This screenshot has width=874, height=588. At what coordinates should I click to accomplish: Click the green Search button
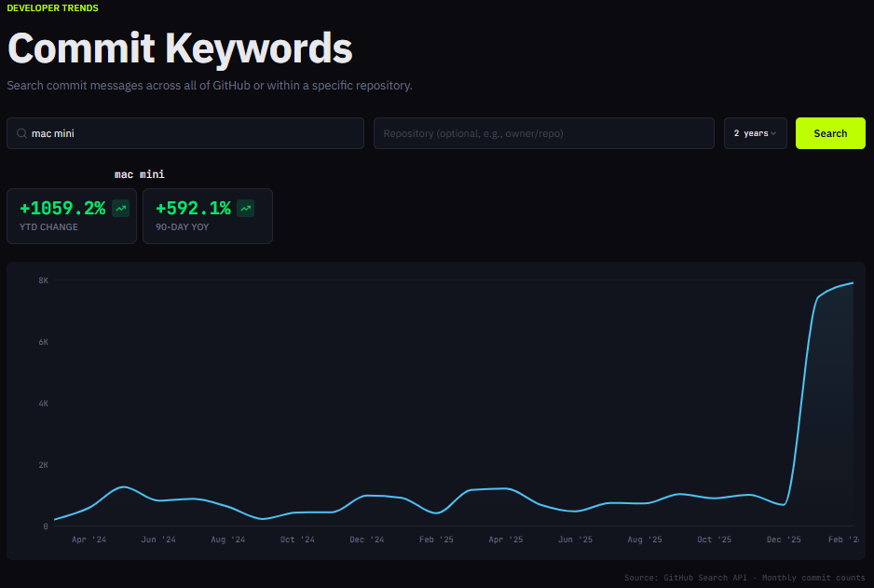point(830,133)
